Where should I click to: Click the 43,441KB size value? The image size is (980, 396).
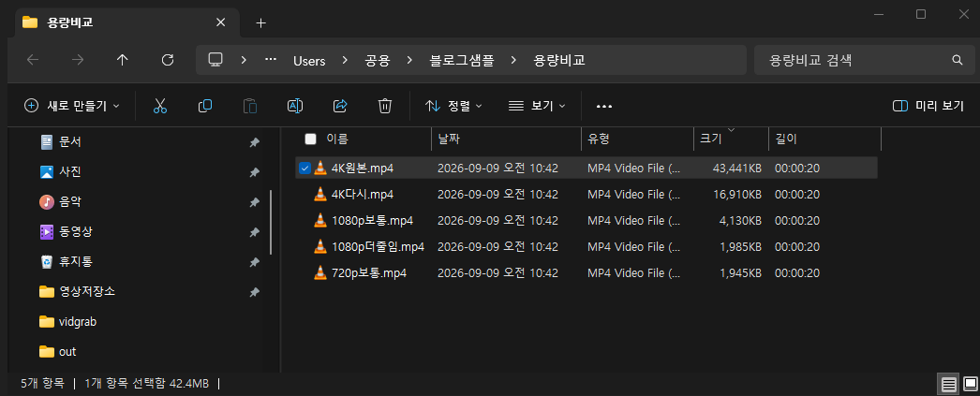click(x=737, y=168)
